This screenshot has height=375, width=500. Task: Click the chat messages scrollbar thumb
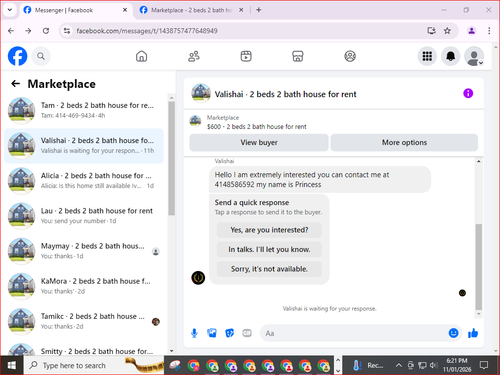click(479, 267)
